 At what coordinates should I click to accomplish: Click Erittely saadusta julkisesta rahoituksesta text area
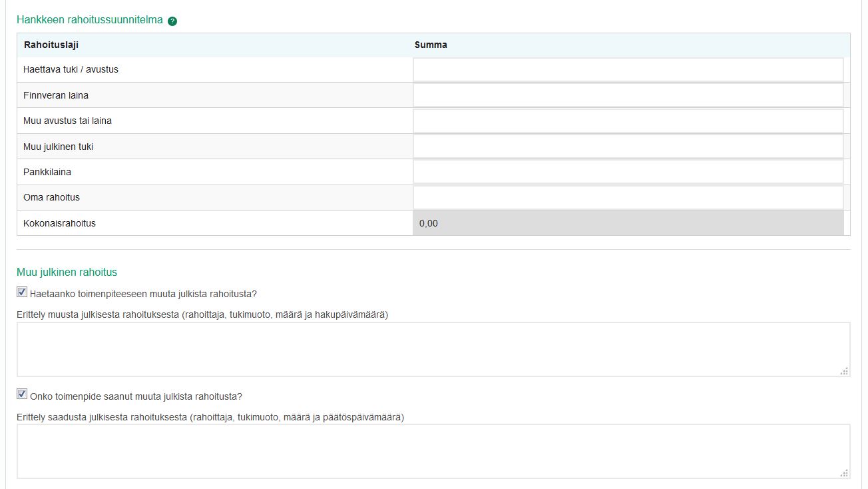(433, 452)
